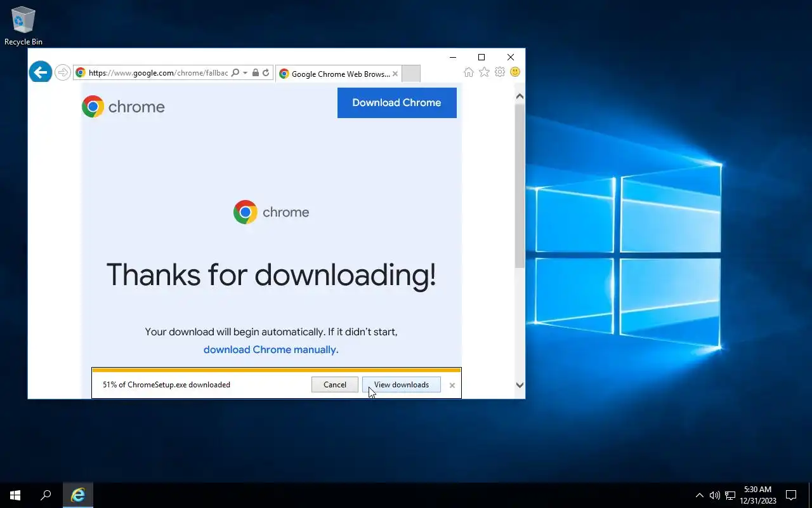This screenshot has width=812, height=508.
Task: Click the URL address field
Action: (x=158, y=73)
